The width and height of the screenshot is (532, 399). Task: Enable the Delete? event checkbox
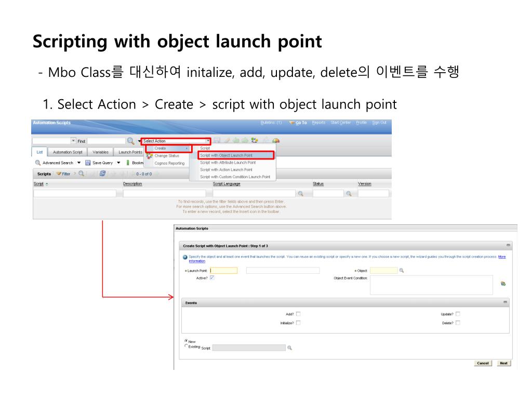pyautogui.click(x=458, y=323)
